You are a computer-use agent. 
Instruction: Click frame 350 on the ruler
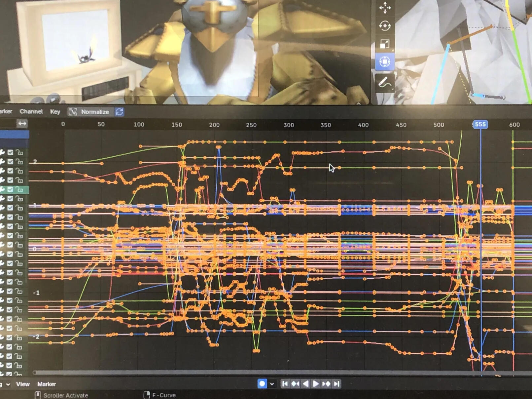(x=326, y=125)
